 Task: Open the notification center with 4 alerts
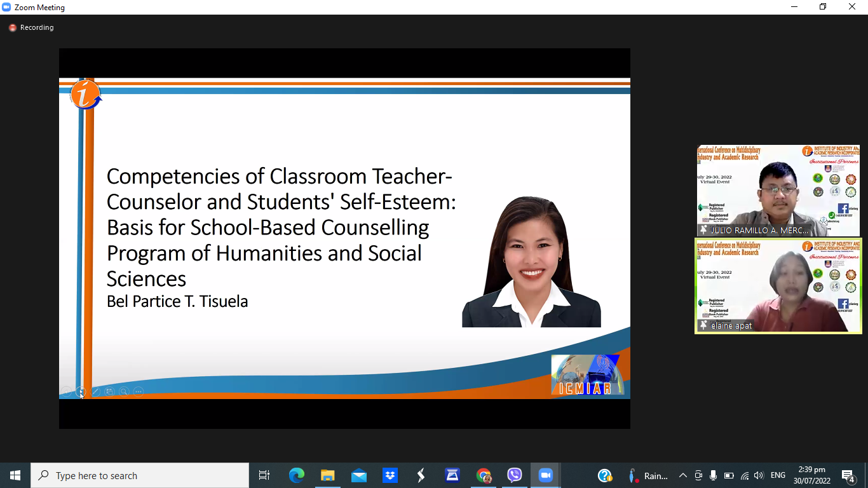[x=848, y=476]
